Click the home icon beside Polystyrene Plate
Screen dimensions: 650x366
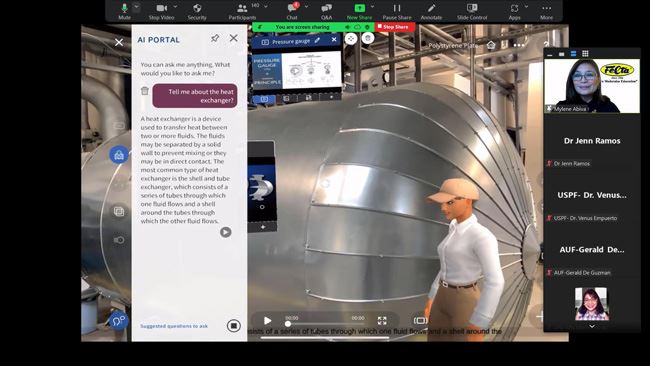[x=491, y=45]
